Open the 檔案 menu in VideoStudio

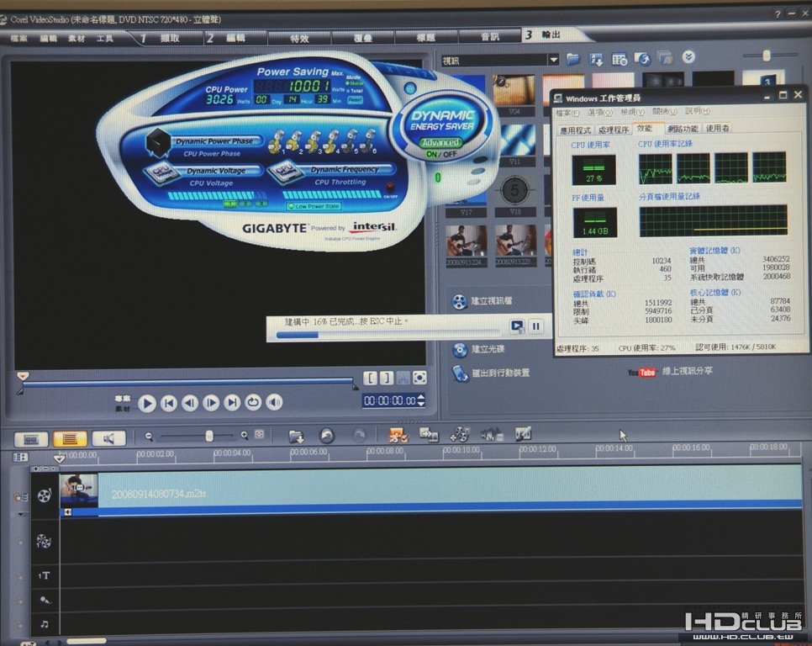[19, 39]
